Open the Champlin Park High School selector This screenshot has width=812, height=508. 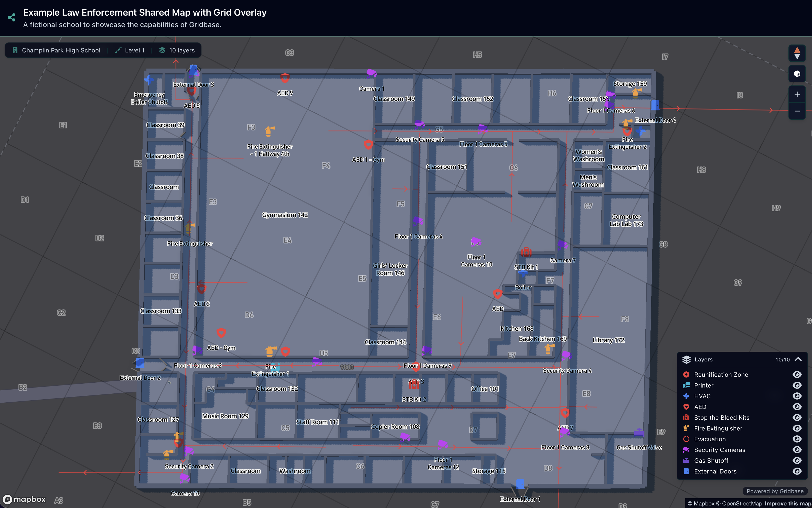pos(56,50)
